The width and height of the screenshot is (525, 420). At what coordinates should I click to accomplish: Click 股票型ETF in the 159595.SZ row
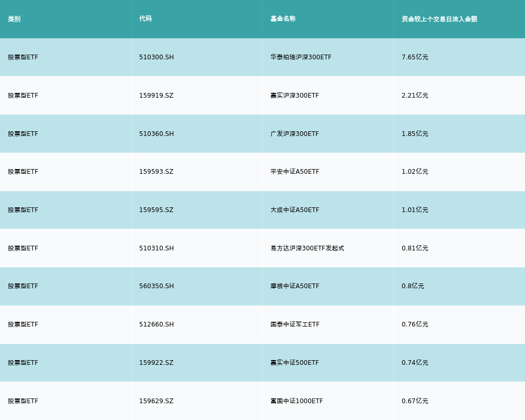[23, 210]
